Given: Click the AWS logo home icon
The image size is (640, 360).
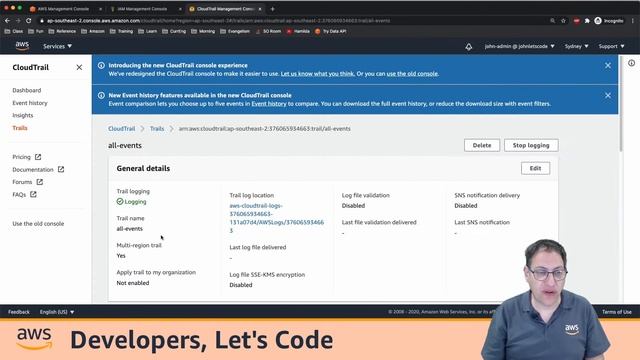Looking at the screenshot, I should pyautogui.click(x=22, y=46).
